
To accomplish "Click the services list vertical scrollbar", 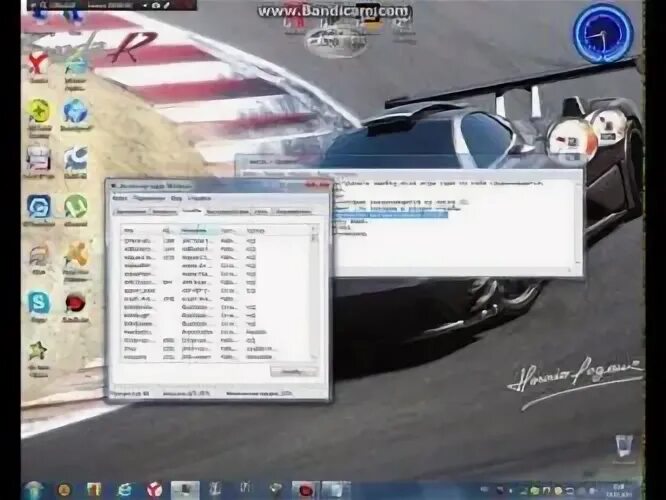I will [x=315, y=293].
